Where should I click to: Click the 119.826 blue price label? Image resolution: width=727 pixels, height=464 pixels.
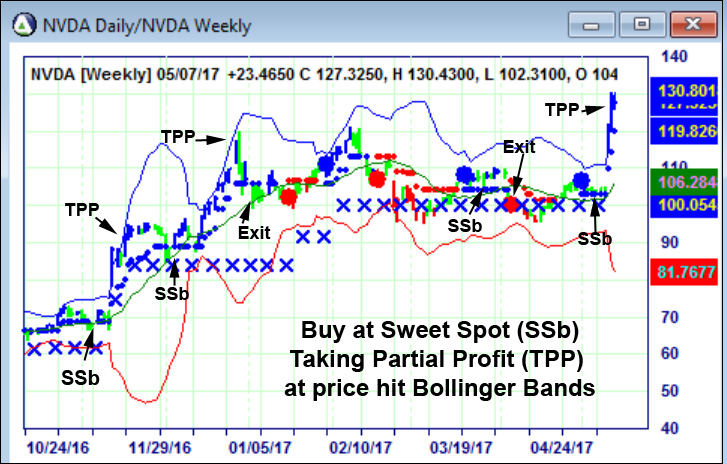(684, 131)
